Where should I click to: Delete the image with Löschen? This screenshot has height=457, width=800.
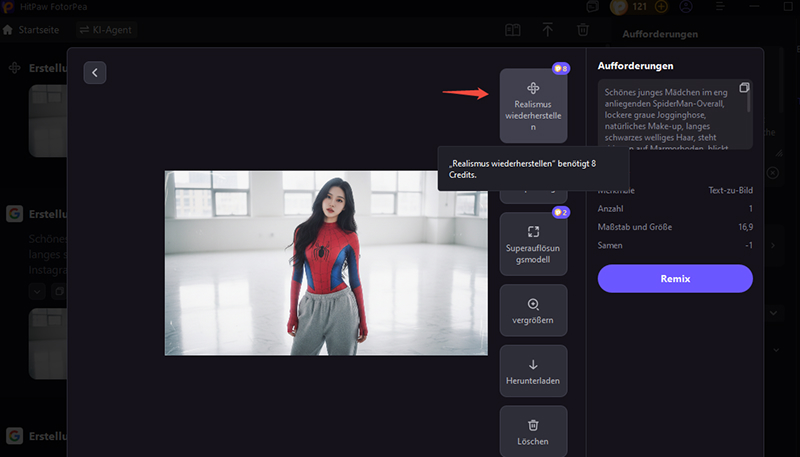(x=533, y=431)
